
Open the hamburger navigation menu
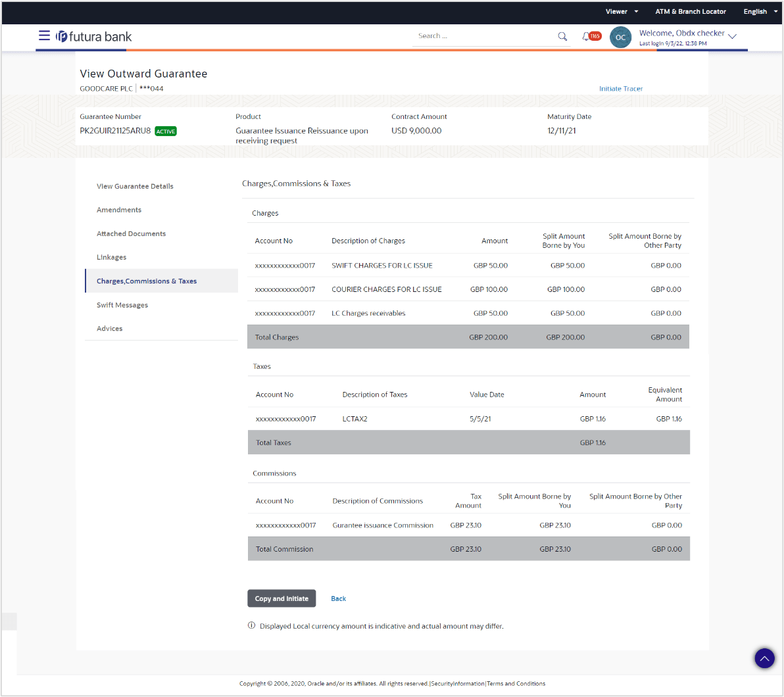point(44,36)
